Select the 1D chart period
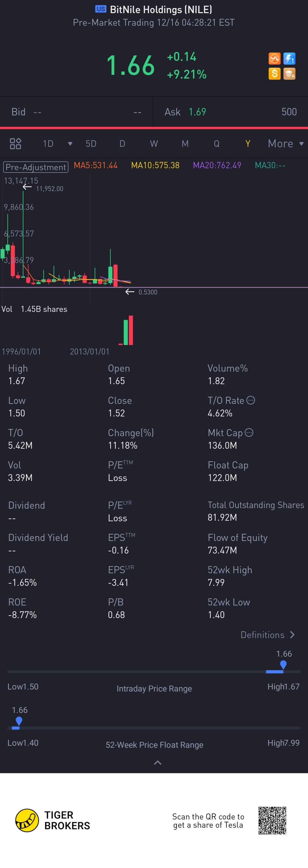The image size is (308, 868). (48, 144)
